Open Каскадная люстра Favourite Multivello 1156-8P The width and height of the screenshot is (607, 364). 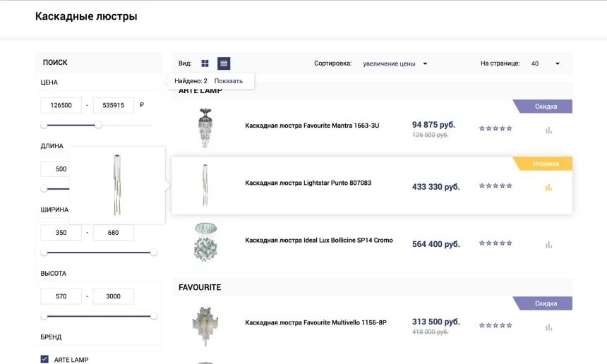[x=315, y=322]
